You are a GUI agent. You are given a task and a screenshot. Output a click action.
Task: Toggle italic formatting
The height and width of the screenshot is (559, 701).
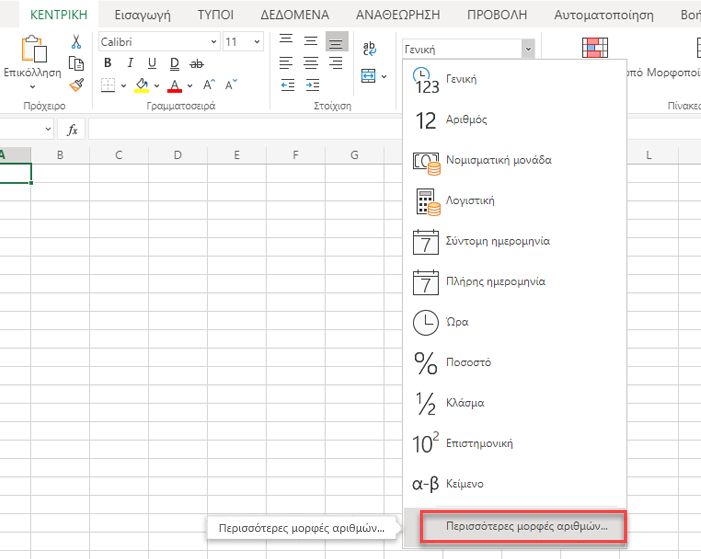pyautogui.click(x=130, y=63)
